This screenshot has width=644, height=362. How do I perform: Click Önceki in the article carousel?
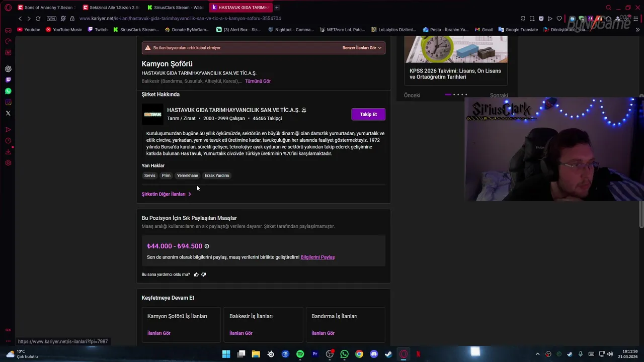[x=412, y=95]
